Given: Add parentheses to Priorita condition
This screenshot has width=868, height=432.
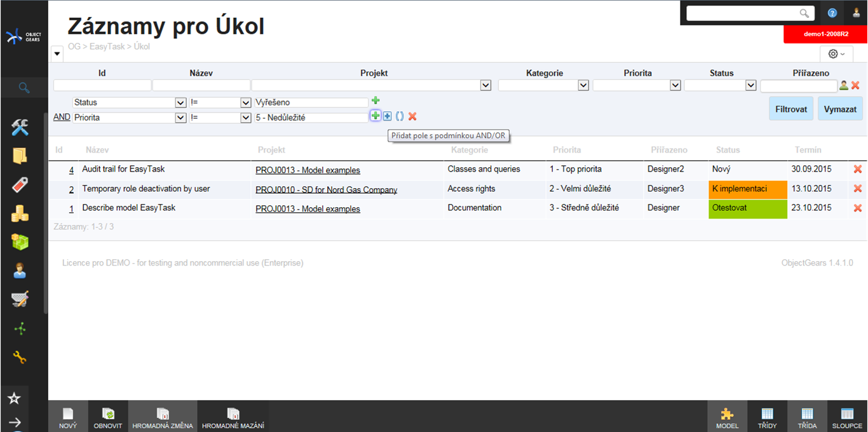Looking at the screenshot, I should click(400, 116).
